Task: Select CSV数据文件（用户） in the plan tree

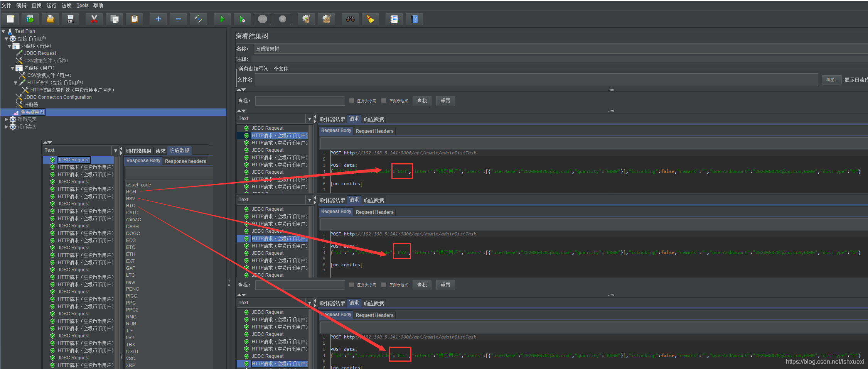Action: tap(49, 75)
